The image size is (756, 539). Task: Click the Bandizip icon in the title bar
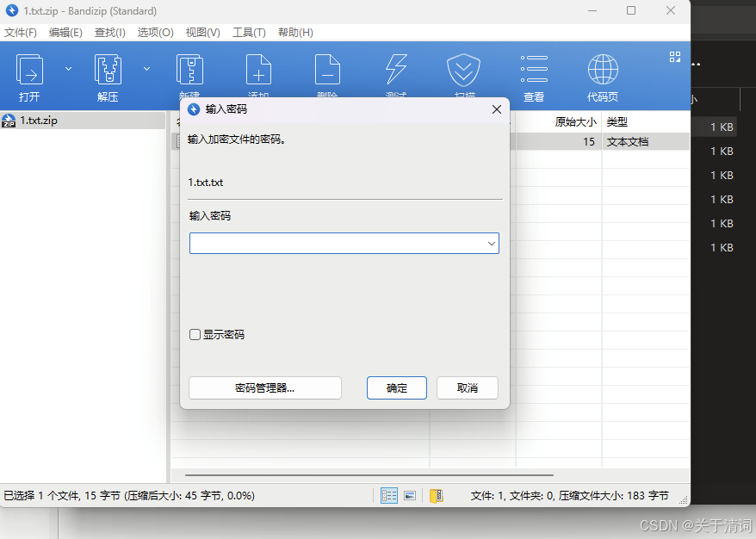click(11, 10)
